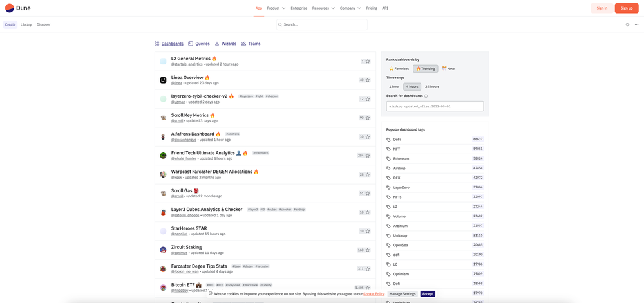The width and height of the screenshot is (644, 303).
Task: Expand the Product dropdown menu
Action: coord(276,8)
